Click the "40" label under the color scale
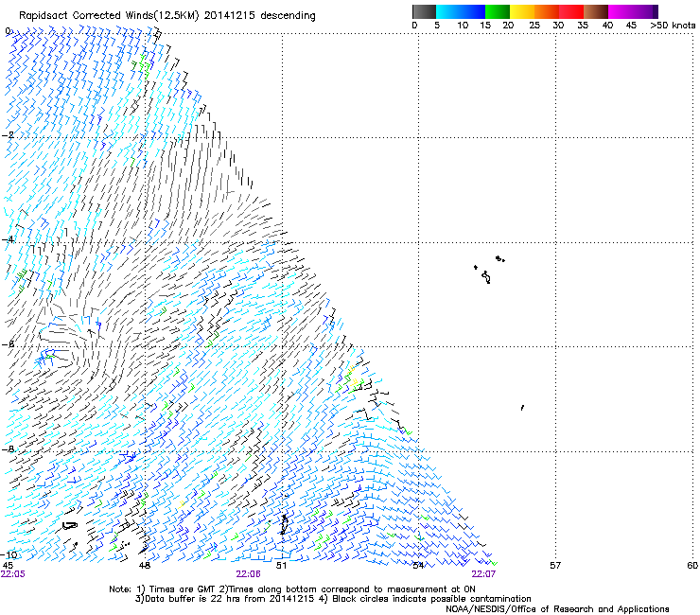This screenshot has height=615, width=700. [x=607, y=25]
